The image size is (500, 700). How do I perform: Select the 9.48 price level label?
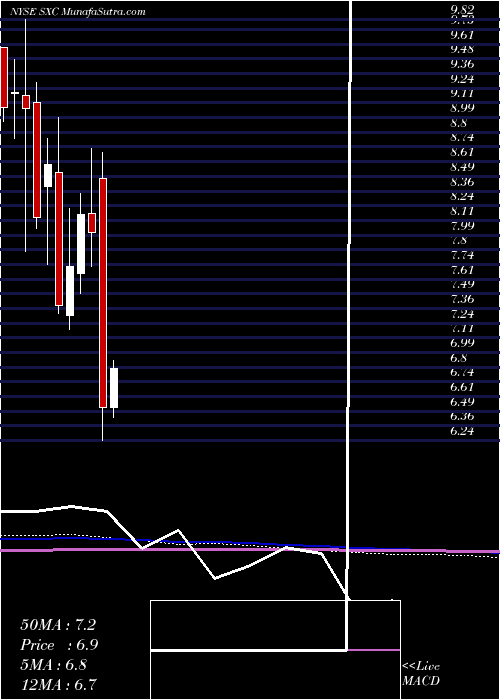click(462, 49)
